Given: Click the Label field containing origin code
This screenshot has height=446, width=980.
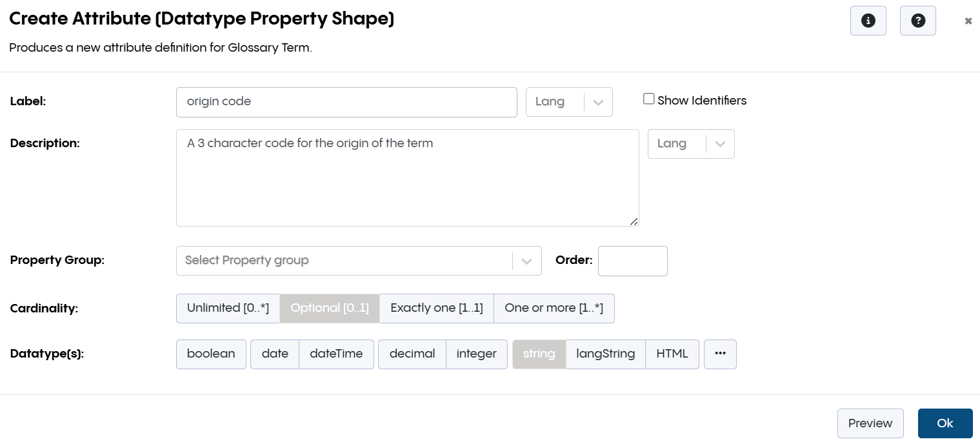Looking at the screenshot, I should point(346,101).
